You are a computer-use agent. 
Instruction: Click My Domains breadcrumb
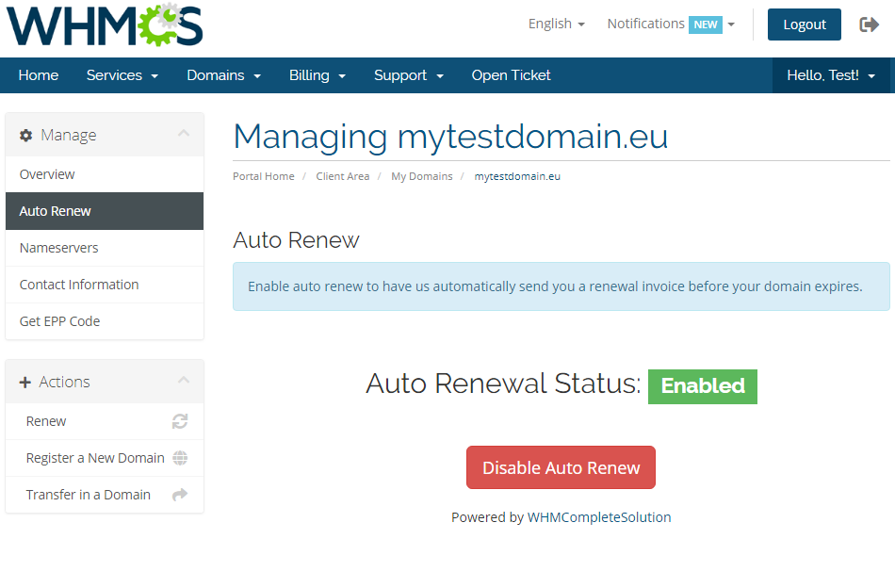pos(422,176)
